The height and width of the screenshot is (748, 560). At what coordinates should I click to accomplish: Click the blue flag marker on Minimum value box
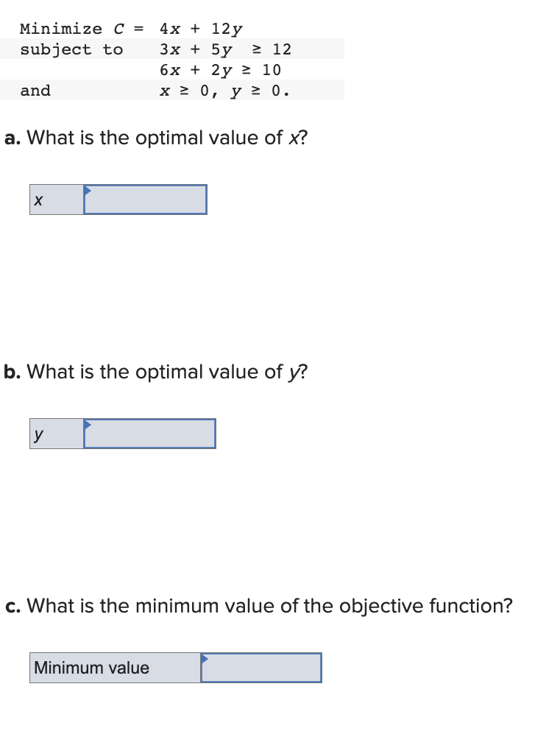coord(205,658)
